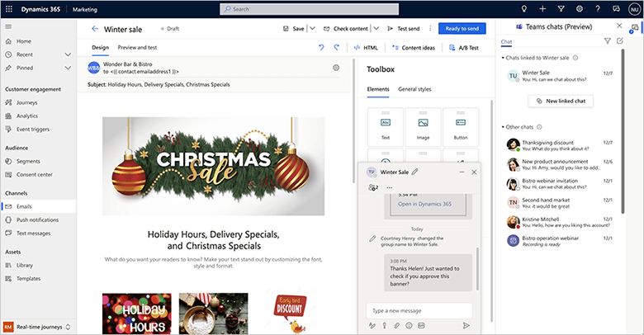
Task: Collapse the left navigation hamburger menu
Action: pyautogui.click(x=8, y=27)
